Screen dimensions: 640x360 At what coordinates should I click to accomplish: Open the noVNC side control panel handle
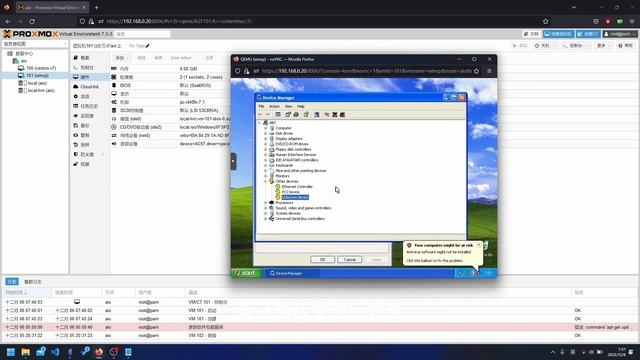[x=233, y=161]
